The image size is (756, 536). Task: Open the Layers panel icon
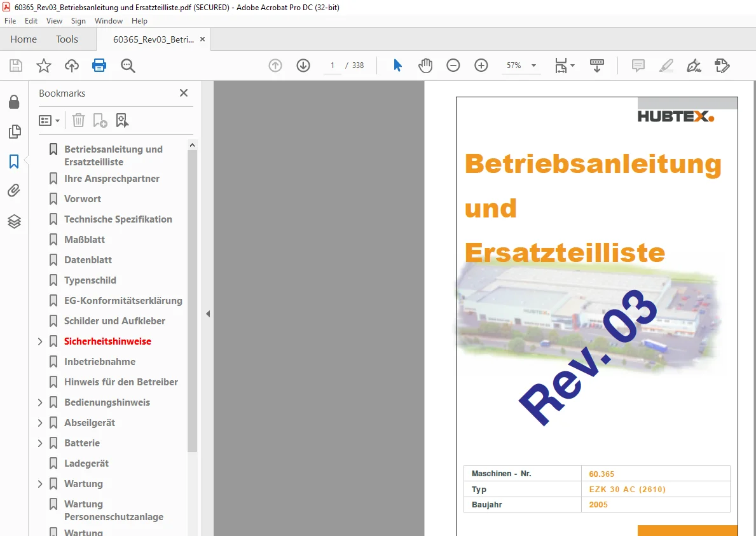click(15, 221)
